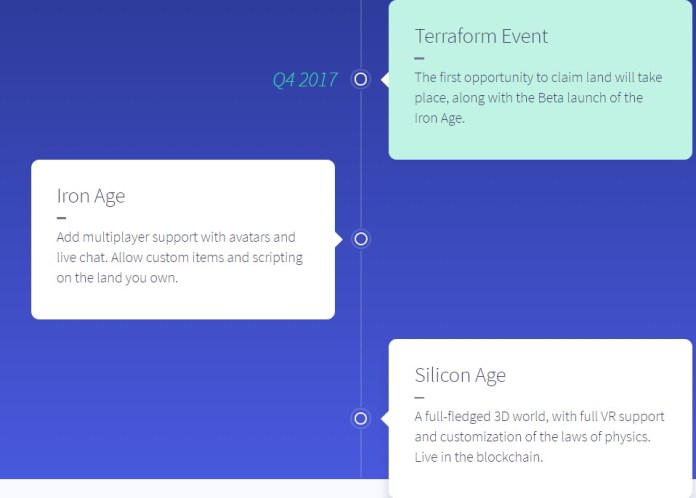This screenshot has width=696, height=498.
Task: Click the multiplayer support with avatars description
Action: [x=179, y=257]
